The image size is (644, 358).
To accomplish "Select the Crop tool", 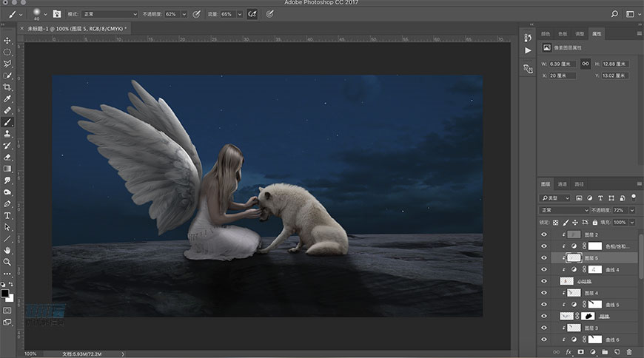I will pyautogui.click(x=7, y=87).
